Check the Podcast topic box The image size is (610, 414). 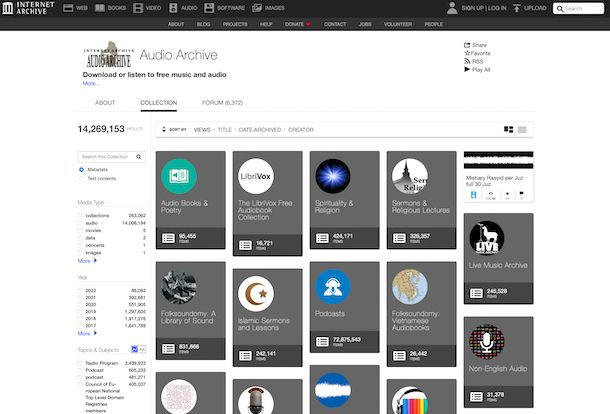point(80,370)
